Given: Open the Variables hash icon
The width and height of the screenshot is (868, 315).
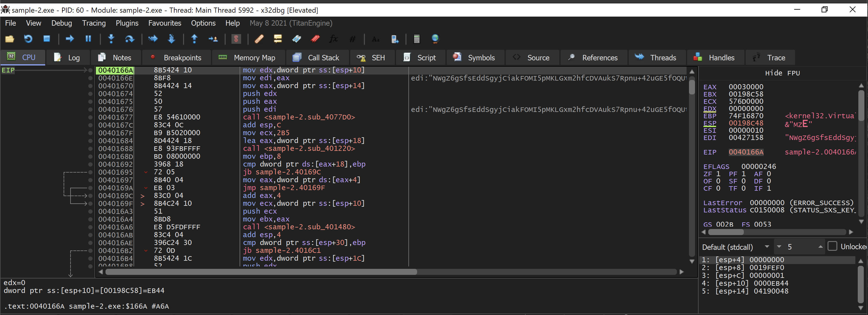Looking at the screenshot, I should tap(352, 39).
